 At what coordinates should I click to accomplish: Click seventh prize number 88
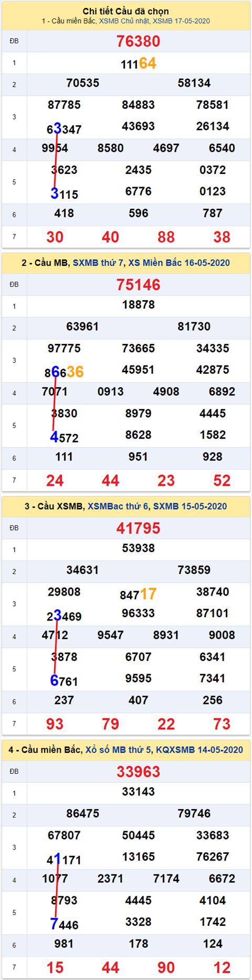166,237
